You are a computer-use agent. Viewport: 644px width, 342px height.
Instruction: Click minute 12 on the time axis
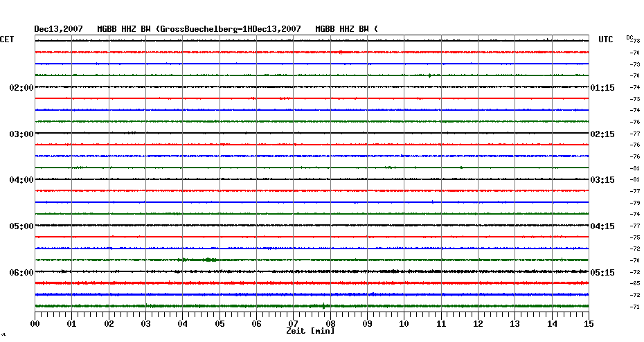(478, 324)
